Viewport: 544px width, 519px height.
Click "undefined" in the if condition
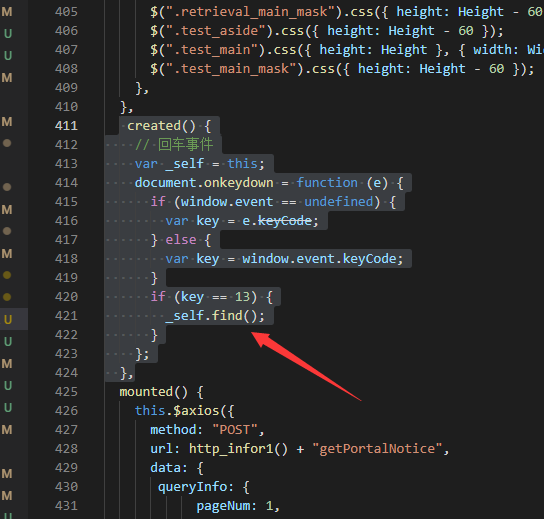(339, 202)
